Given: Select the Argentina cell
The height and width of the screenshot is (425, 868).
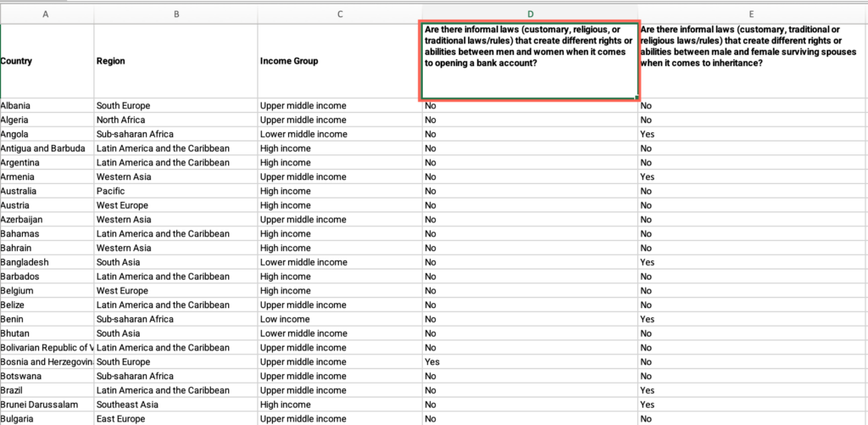Looking at the screenshot, I should 47,162.
